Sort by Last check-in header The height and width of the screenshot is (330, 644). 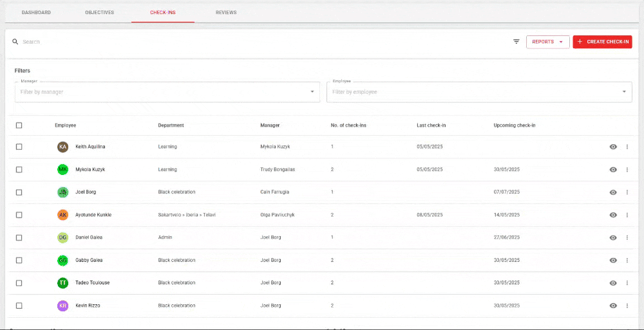pos(431,125)
